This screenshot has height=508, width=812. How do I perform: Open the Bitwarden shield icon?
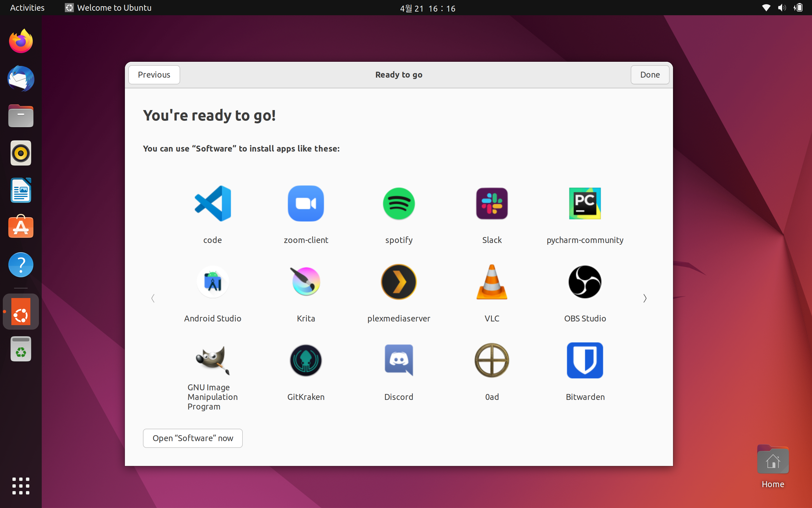(x=585, y=360)
